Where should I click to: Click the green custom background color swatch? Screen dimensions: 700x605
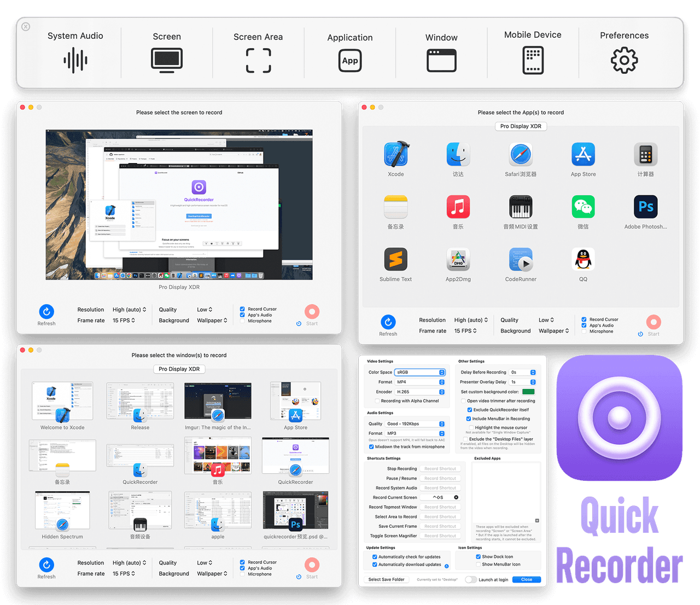528,392
